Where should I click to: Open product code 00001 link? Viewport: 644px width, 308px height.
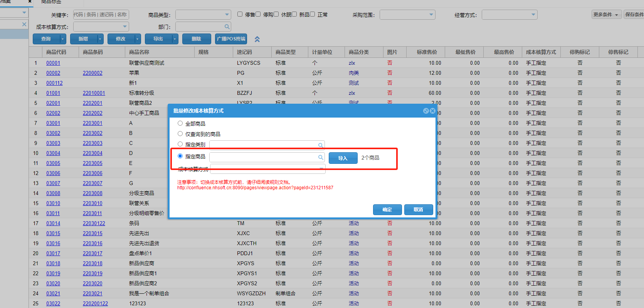click(53, 63)
